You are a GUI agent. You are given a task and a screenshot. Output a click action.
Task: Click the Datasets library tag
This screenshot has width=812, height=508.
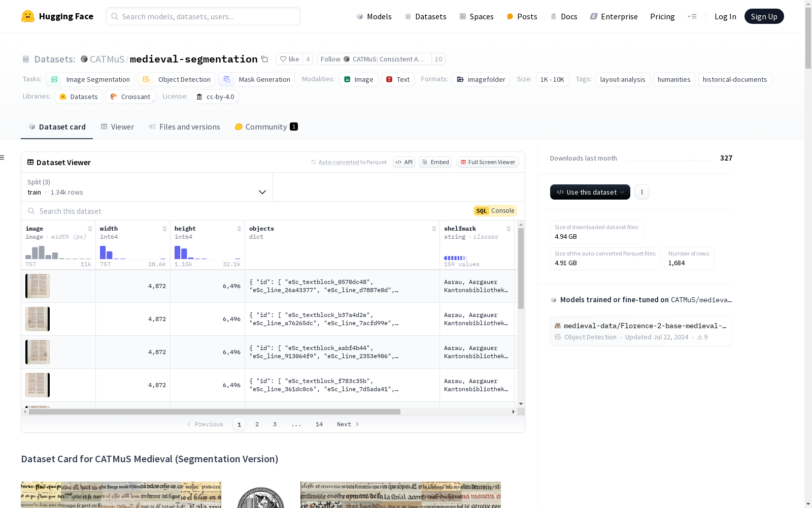coord(79,97)
